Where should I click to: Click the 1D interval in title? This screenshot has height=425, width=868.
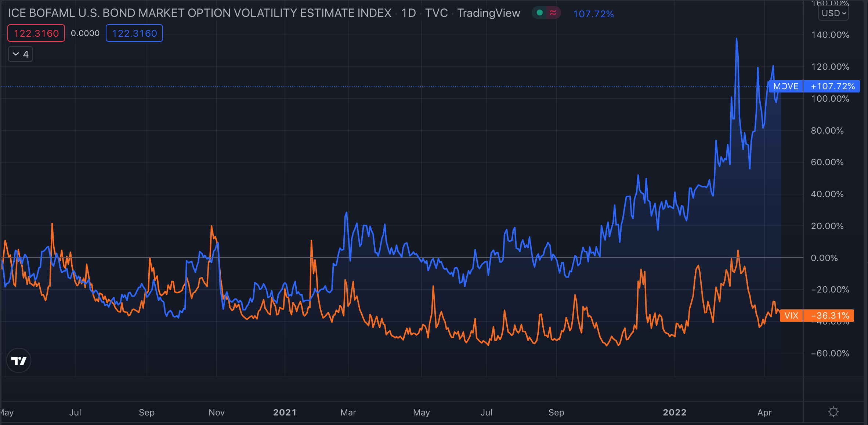[x=408, y=13]
